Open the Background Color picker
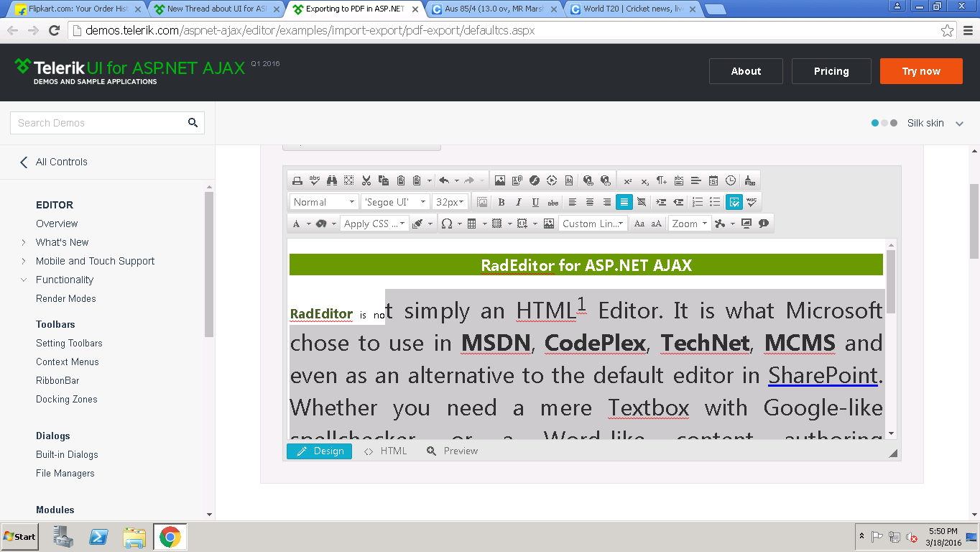The height and width of the screenshot is (552, 980). [321, 224]
